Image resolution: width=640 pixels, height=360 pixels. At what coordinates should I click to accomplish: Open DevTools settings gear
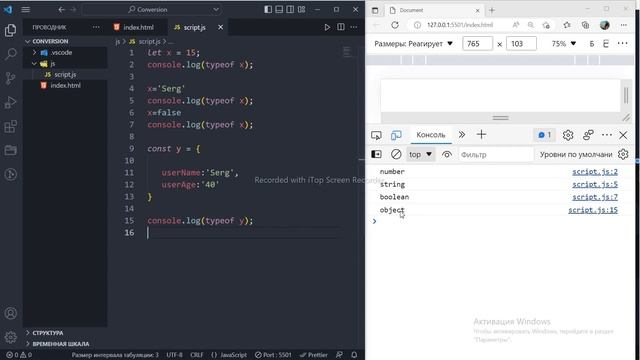tap(568, 135)
